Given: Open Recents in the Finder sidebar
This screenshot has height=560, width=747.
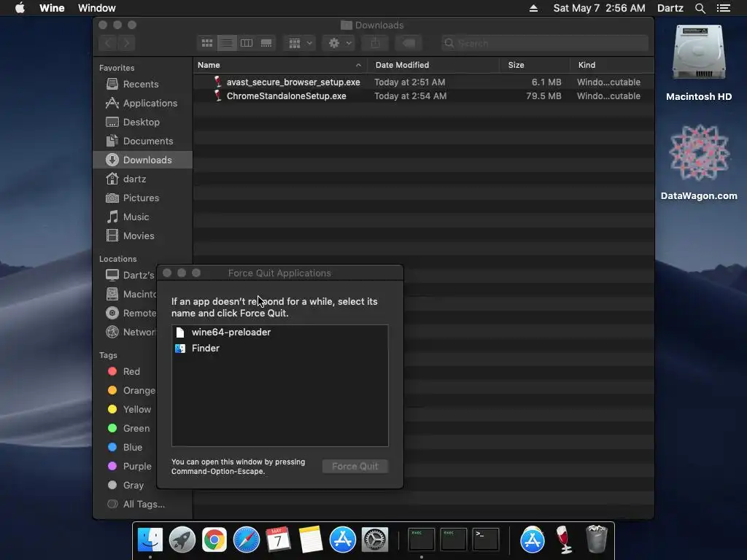Looking at the screenshot, I should [x=141, y=85].
